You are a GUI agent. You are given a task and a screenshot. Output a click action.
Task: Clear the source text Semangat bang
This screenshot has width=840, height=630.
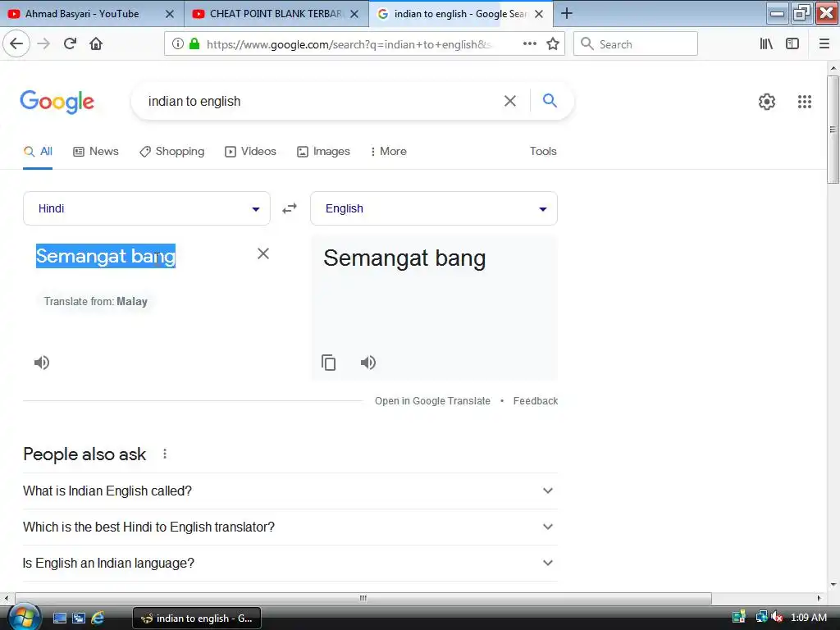click(263, 253)
